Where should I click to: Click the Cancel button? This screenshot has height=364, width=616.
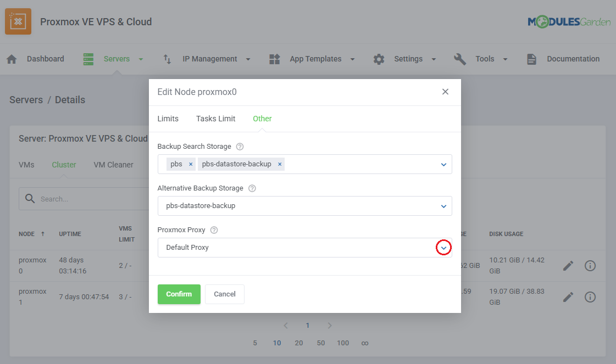pyautogui.click(x=224, y=294)
